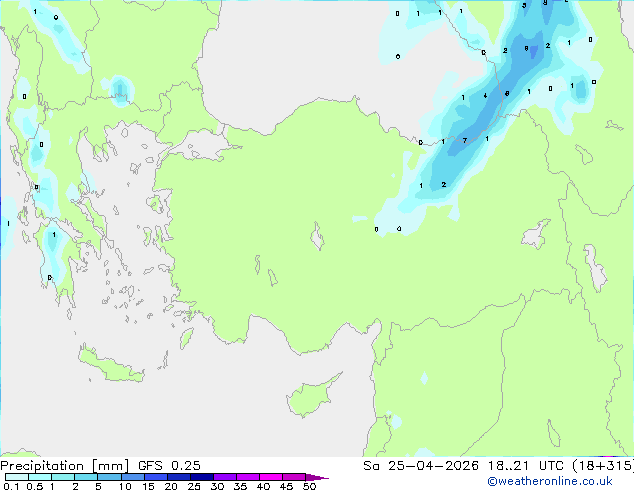634x490 pixels.
Task: Pick the 5–10 mm legend swatch
Action: click(109, 477)
